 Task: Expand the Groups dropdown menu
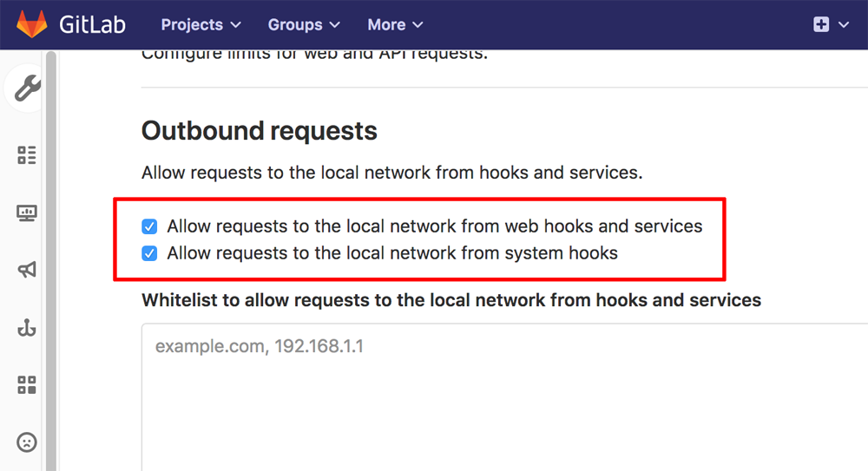click(304, 24)
